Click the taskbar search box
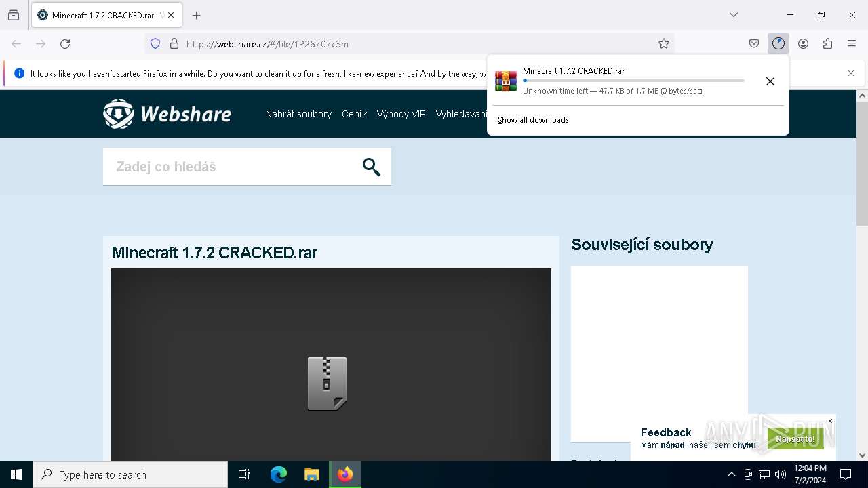The width and height of the screenshot is (868, 488). 130,474
